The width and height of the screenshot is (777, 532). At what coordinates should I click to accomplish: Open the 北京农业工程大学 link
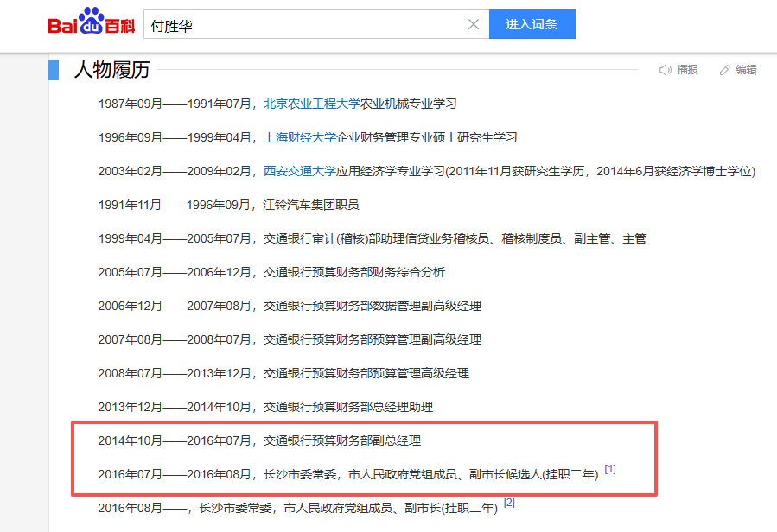[x=312, y=104]
